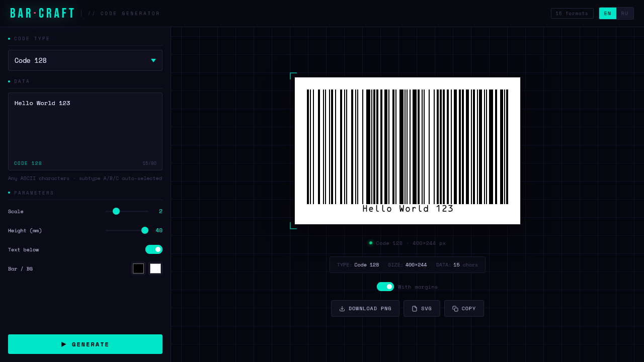Image resolution: width=644 pixels, height=362 pixels.
Task: Click the BAR·CRAFT logo
Action: (43, 14)
